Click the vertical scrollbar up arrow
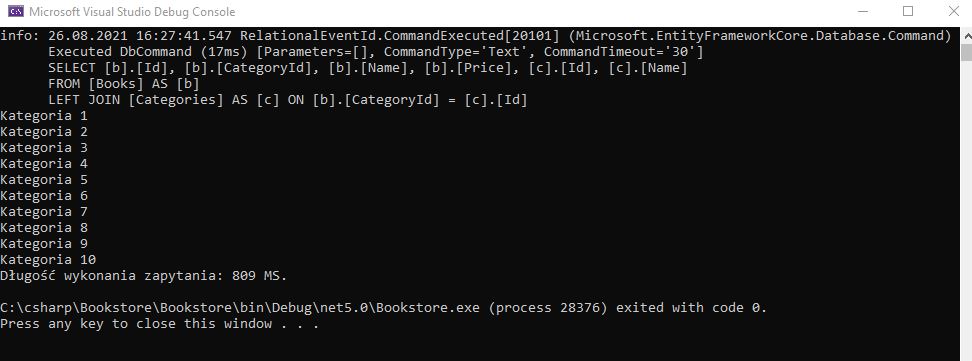Viewport: 972px width, 361px height. point(966,35)
